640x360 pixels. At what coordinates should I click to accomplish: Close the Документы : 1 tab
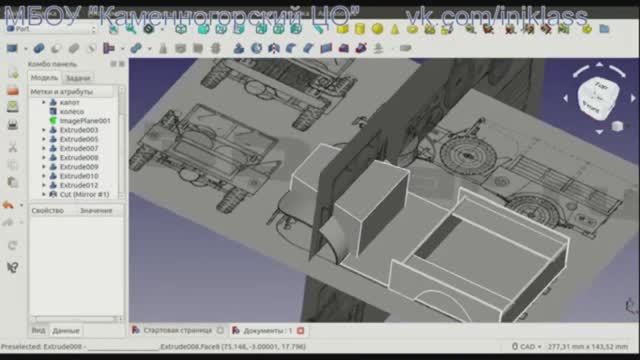coord(301,331)
